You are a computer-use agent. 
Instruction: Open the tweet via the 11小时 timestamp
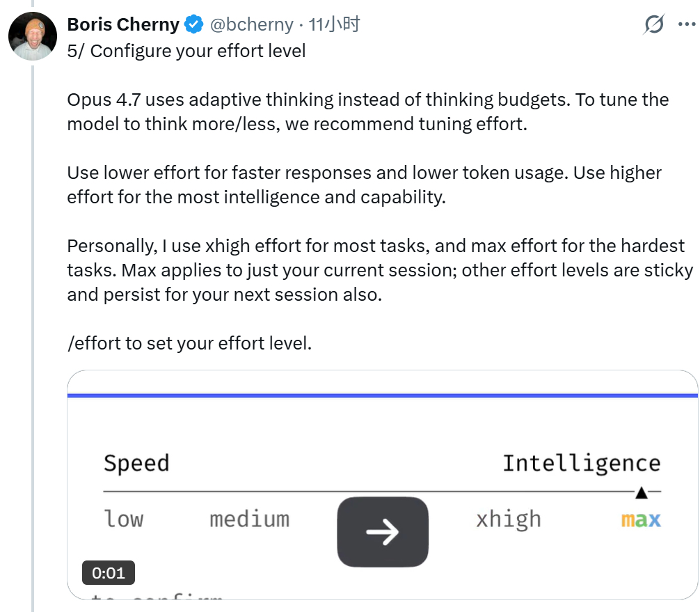[x=335, y=25]
